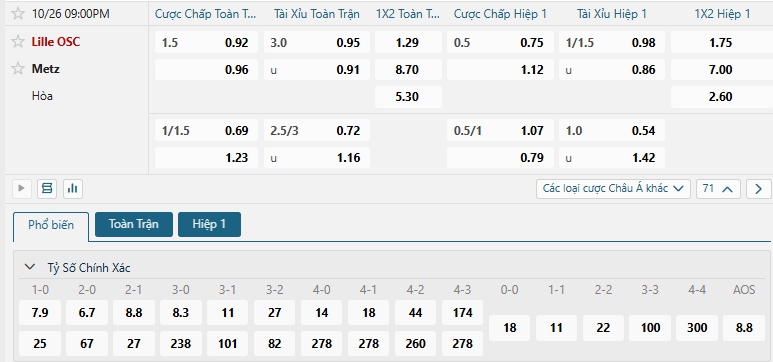
Task: Open the statistics bar chart icon
Action: tap(73, 188)
